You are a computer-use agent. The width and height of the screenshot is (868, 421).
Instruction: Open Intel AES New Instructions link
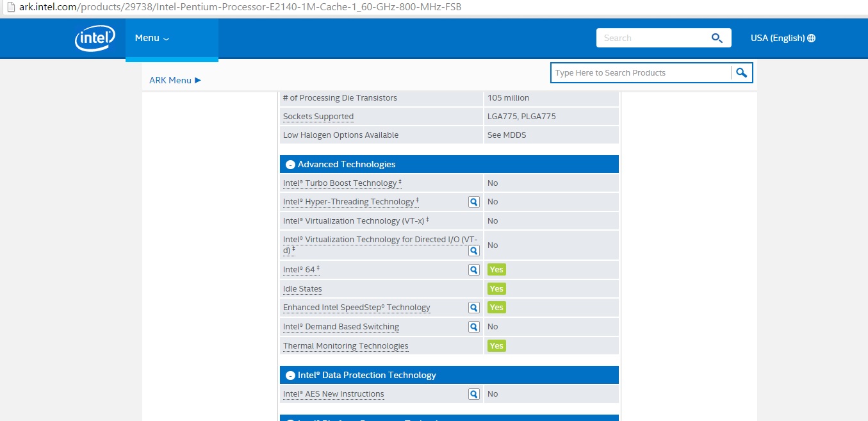[334, 394]
